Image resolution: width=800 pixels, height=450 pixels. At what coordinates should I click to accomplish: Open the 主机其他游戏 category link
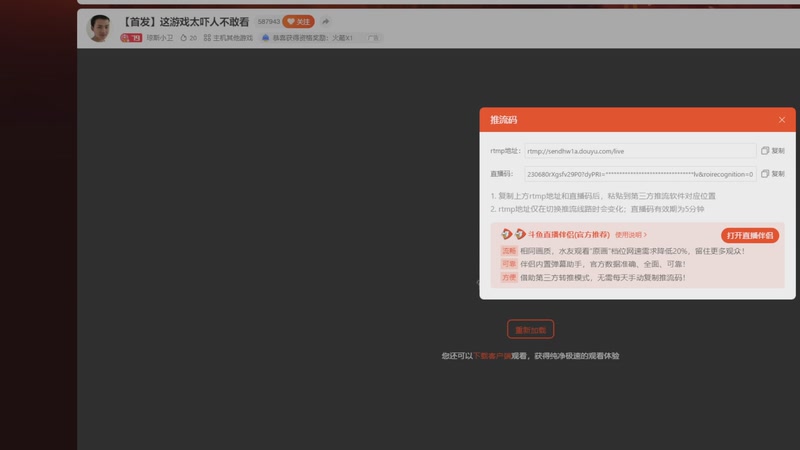tap(233, 38)
